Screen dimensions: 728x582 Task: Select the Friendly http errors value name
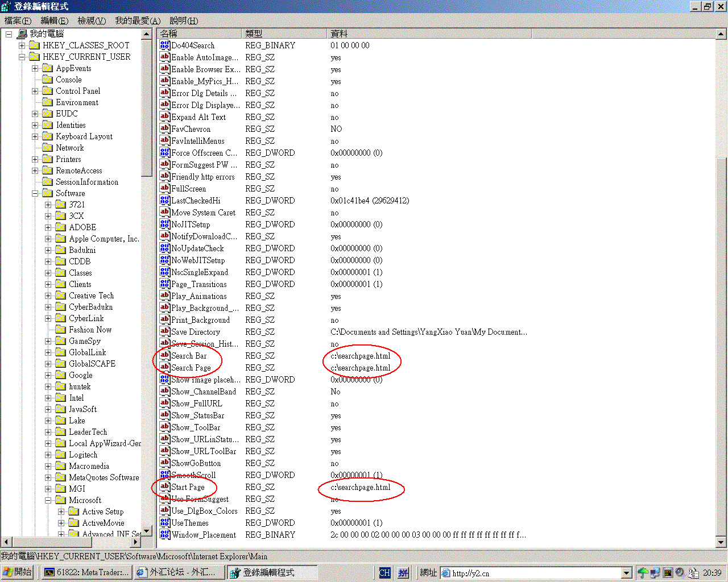[x=203, y=177]
